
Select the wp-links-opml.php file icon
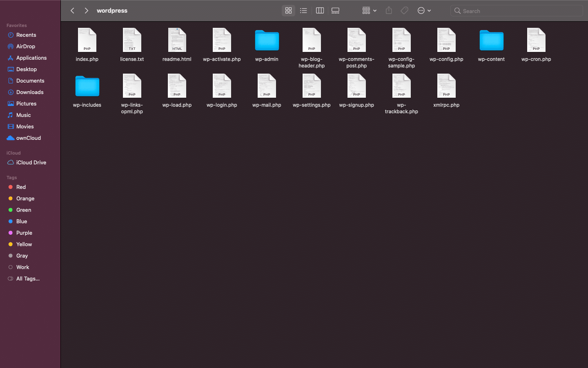pyautogui.click(x=132, y=86)
